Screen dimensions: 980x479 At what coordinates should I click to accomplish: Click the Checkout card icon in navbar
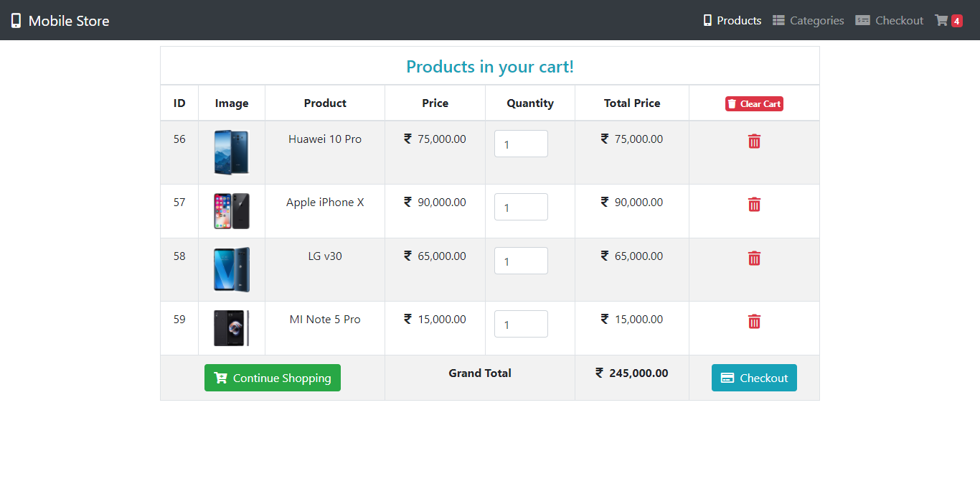tap(862, 20)
